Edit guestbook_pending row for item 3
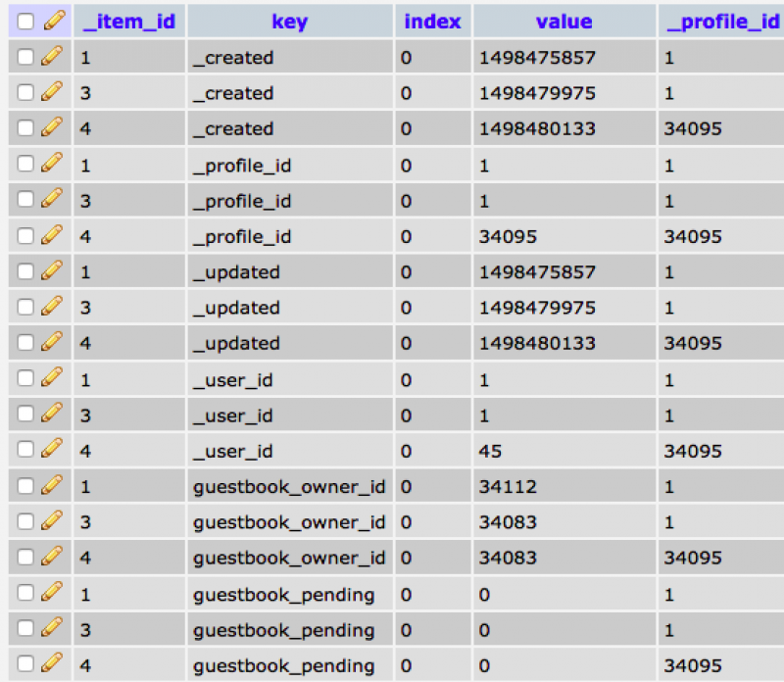Viewport: 784px width, 682px height. point(52,627)
